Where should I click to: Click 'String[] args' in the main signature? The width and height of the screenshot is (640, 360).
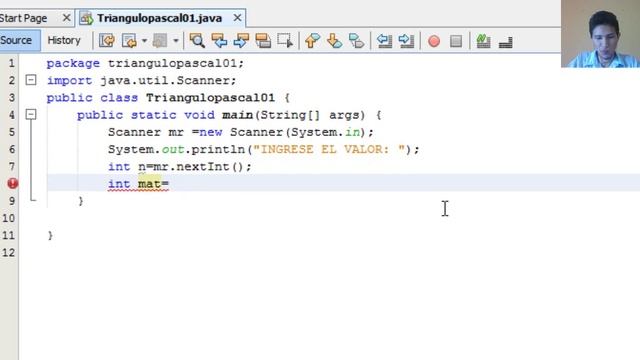tap(312, 115)
